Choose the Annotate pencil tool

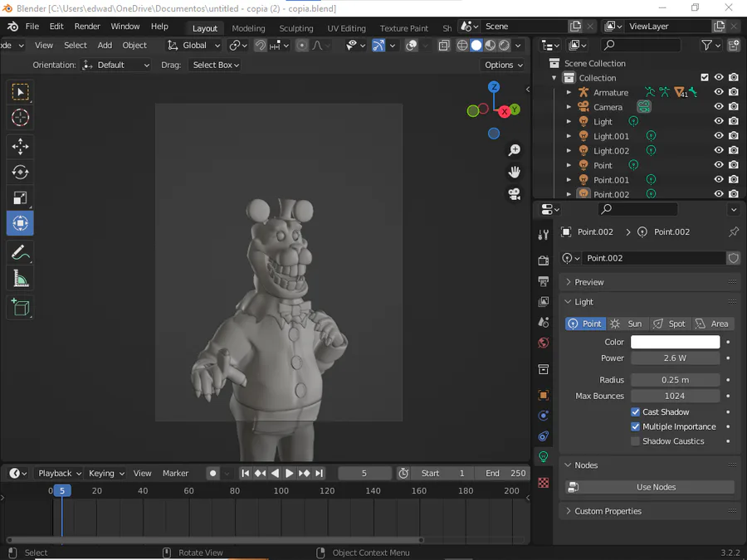click(x=21, y=252)
